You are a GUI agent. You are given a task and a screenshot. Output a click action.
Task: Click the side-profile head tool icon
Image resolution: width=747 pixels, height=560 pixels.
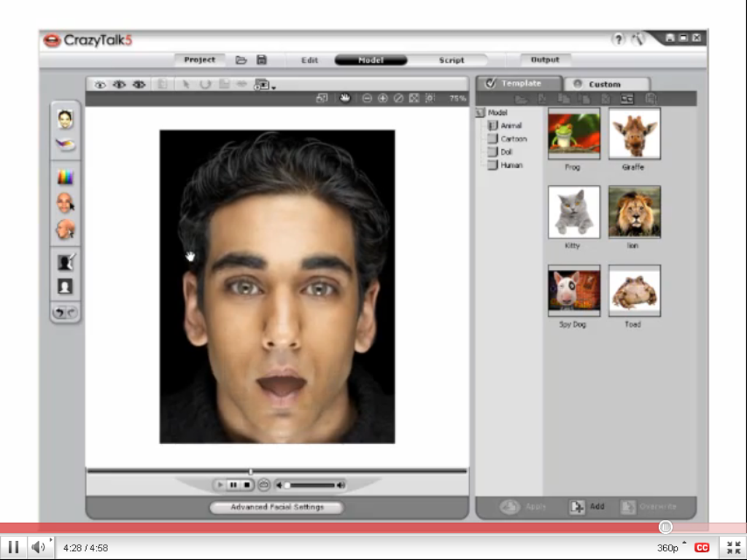pos(65,230)
